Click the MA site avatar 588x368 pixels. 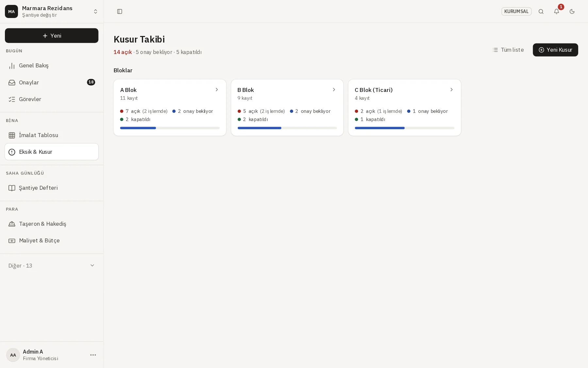click(x=11, y=11)
